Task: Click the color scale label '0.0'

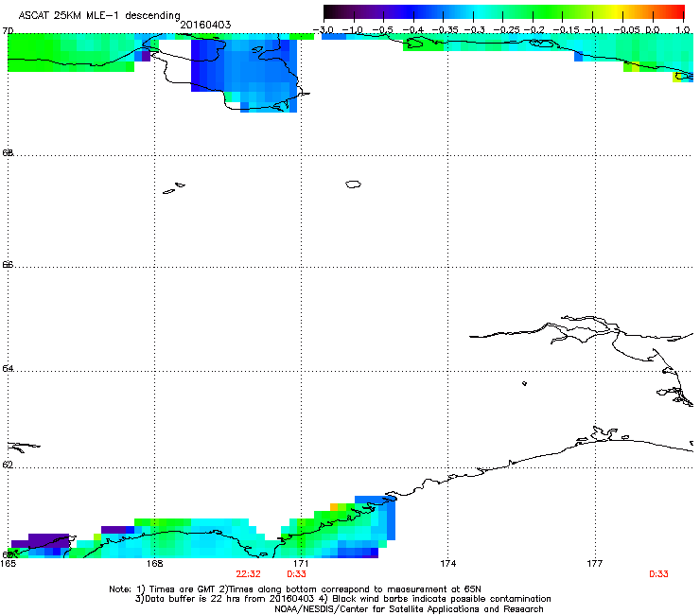Action: 653,30
